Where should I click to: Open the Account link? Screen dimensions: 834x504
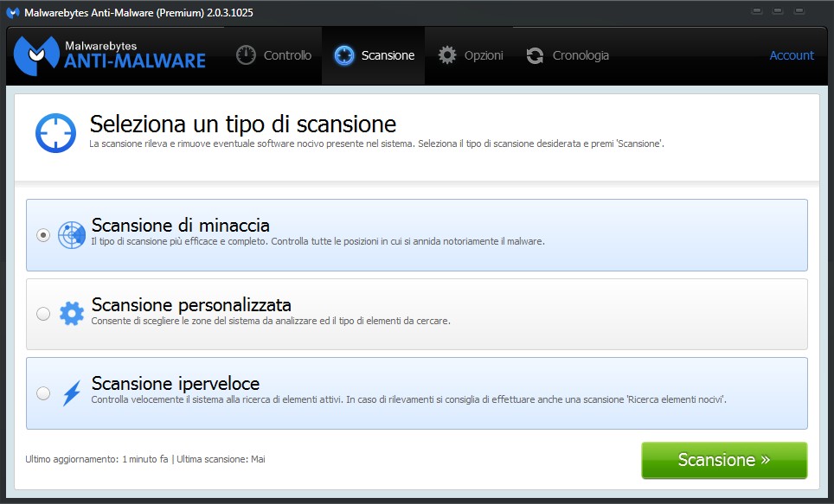pos(792,55)
